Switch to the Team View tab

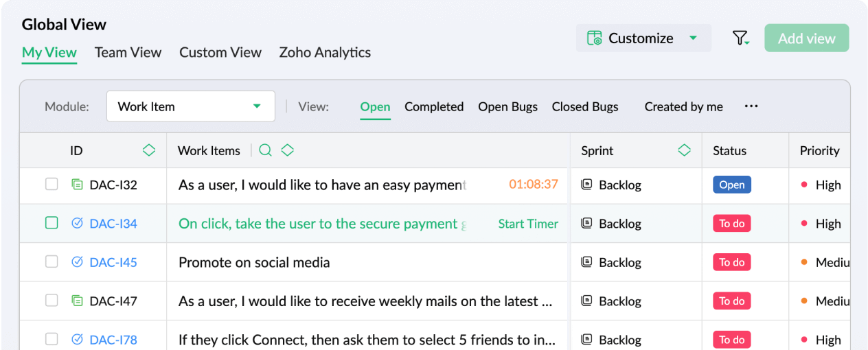(128, 52)
